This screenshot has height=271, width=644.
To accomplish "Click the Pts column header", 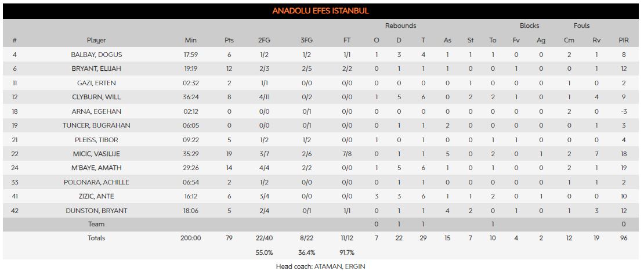I will click(229, 40).
